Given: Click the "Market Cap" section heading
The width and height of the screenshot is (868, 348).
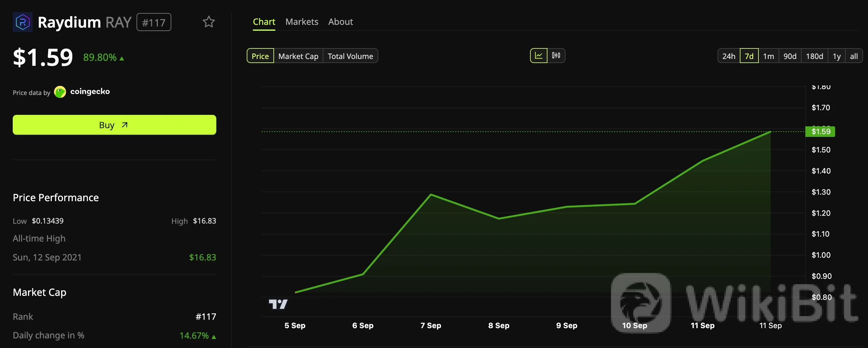Looking at the screenshot, I should click(x=39, y=292).
